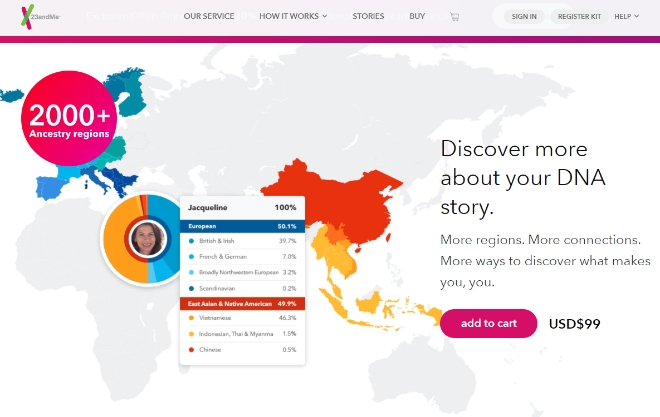Click the British & Irish blue dot
660x417 pixels.
tap(191, 241)
